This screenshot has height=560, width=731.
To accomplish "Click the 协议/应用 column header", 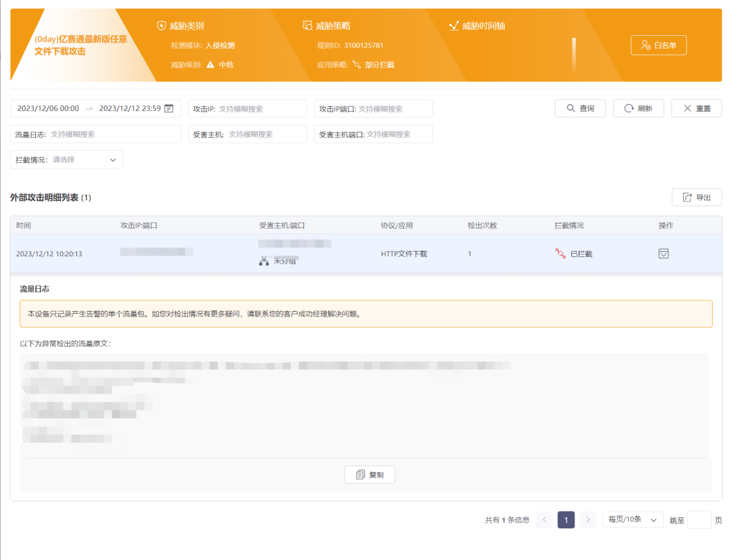I will pyautogui.click(x=397, y=225).
